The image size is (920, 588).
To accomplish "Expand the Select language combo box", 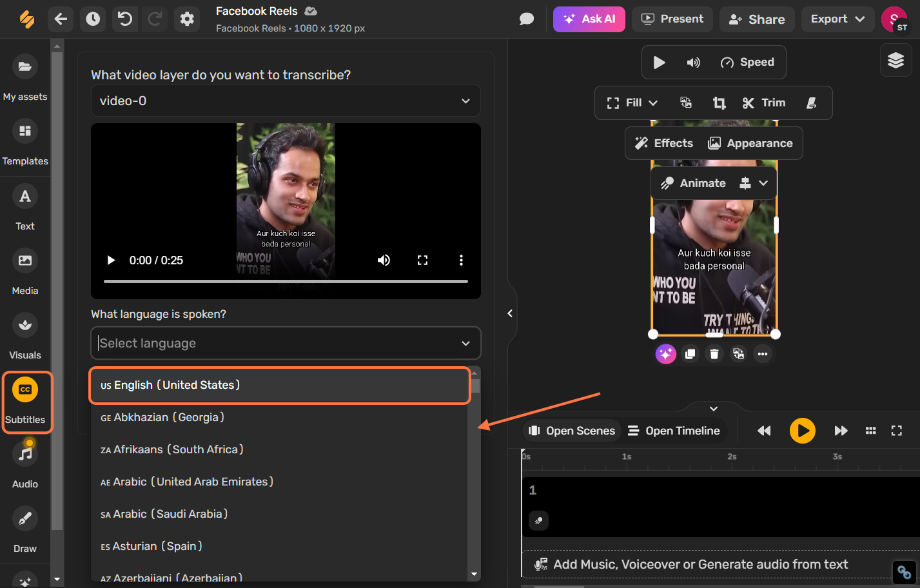I will 286,343.
